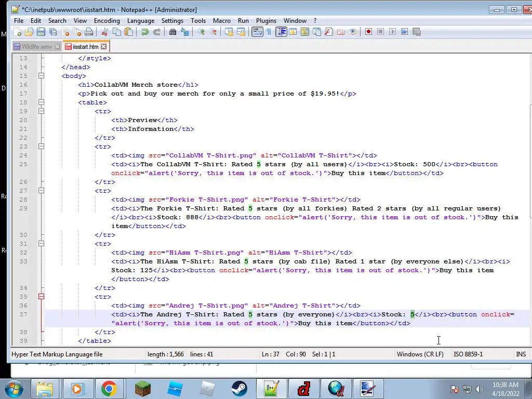The width and height of the screenshot is (532, 399).
Task: Collapse the tr fold marker on line 27
Action: (x=41, y=191)
